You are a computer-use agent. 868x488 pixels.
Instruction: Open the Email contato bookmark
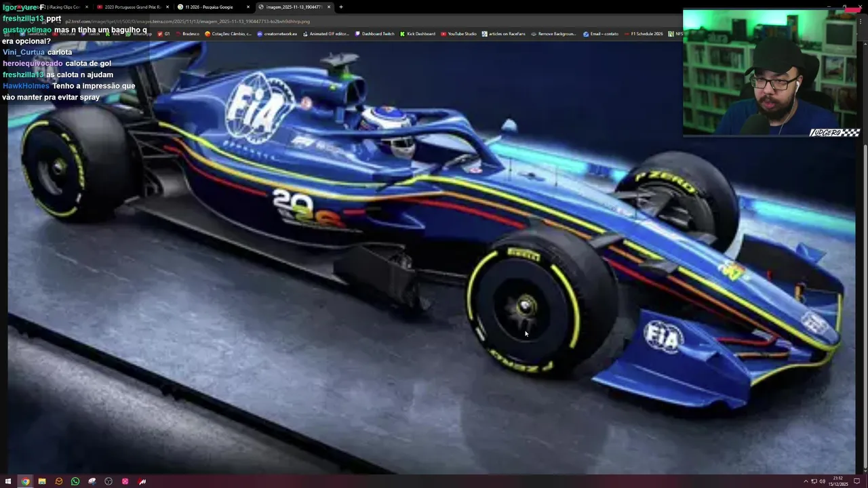pyautogui.click(x=601, y=34)
